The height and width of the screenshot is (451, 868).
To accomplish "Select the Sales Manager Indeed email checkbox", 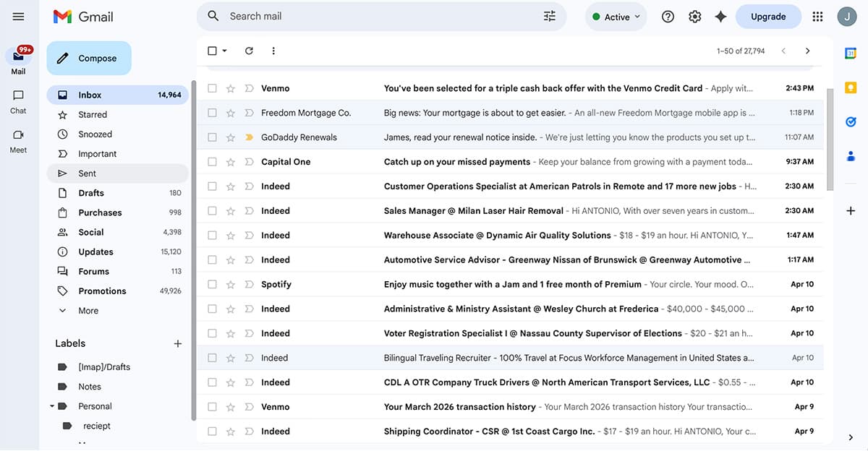I will click(x=212, y=211).
